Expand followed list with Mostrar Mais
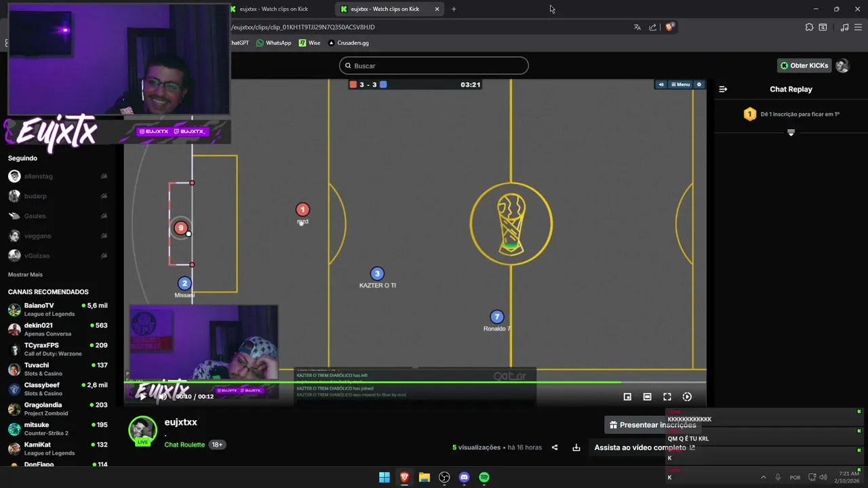This screenshot has width=868, height=488. click(x=25, y=274)
